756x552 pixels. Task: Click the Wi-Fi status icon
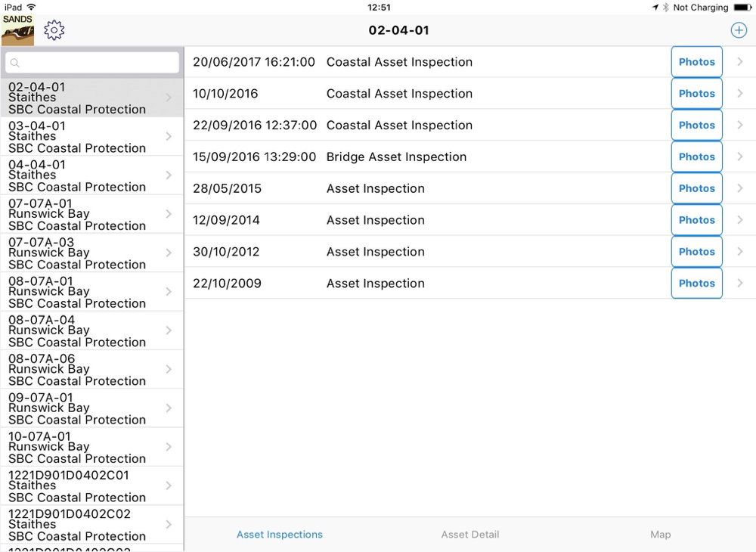pos(31,7)
